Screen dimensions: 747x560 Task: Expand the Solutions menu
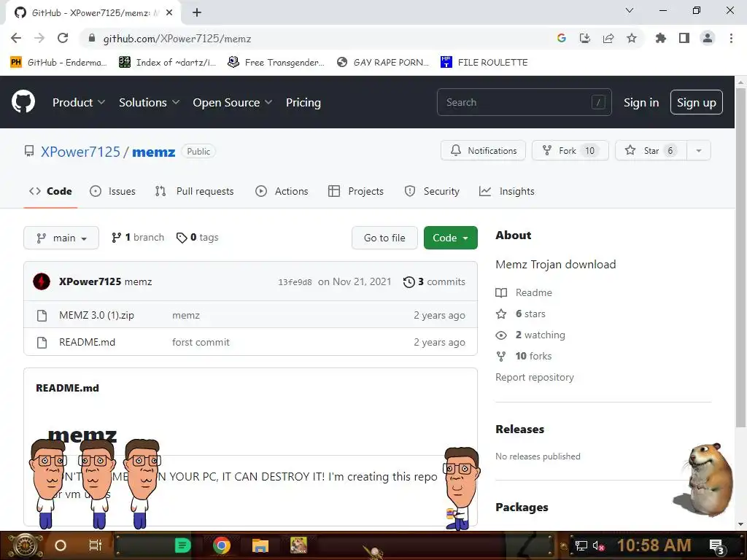tap(149, 102)
